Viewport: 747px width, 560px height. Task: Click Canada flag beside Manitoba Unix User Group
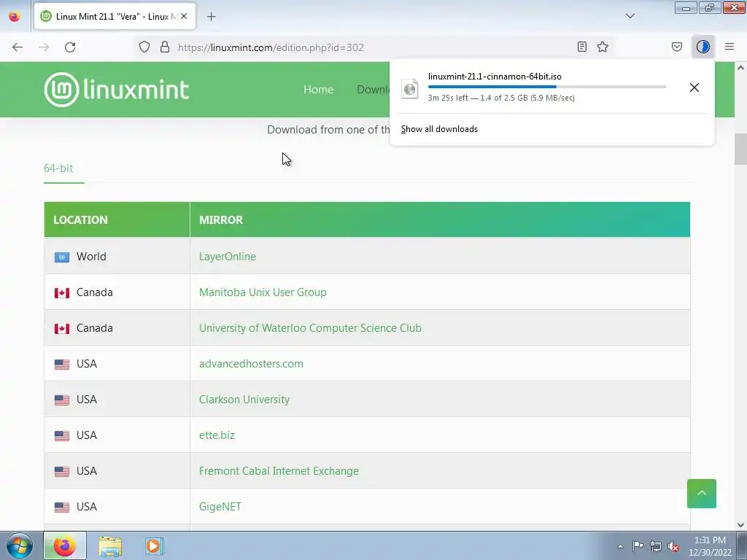click(x=62, y=293)
